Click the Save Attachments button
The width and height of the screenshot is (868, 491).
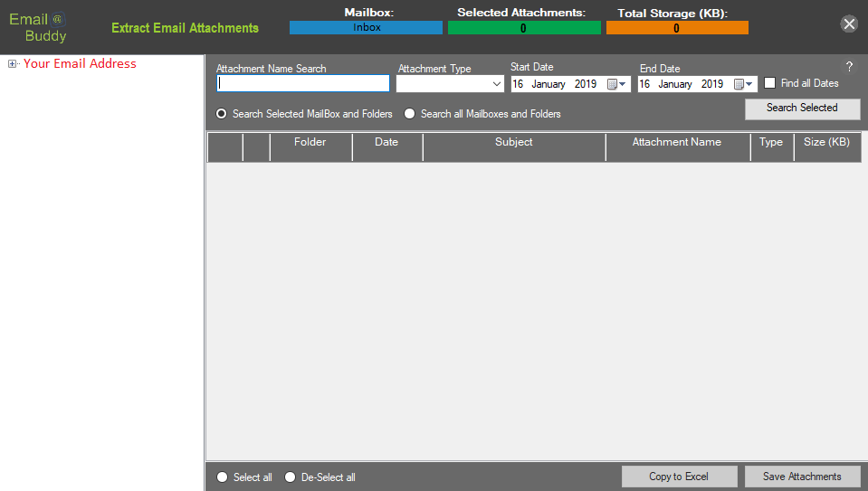(803, 477)
